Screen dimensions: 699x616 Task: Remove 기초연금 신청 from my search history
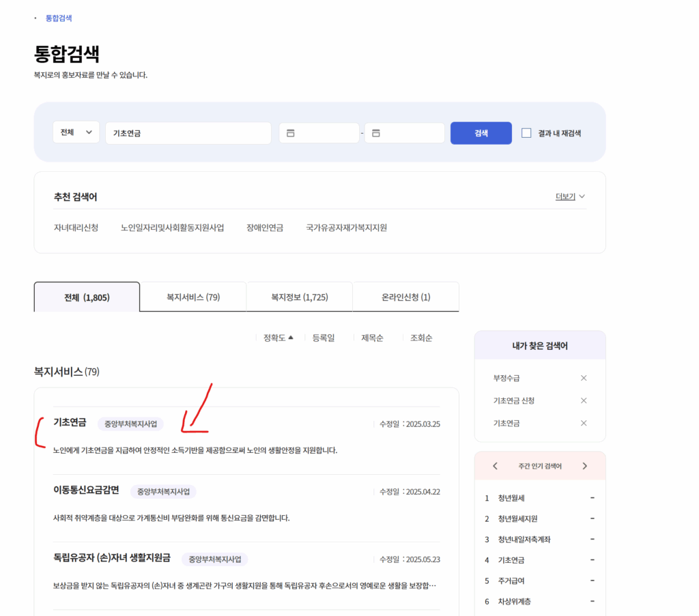coord(583,400)
